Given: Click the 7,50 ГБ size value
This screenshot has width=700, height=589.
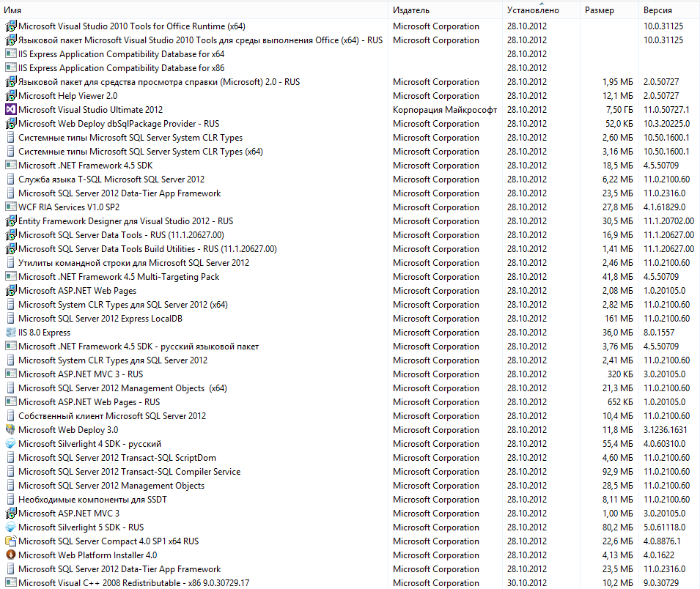Looking at the screenshot, I should tap(619, 110).
